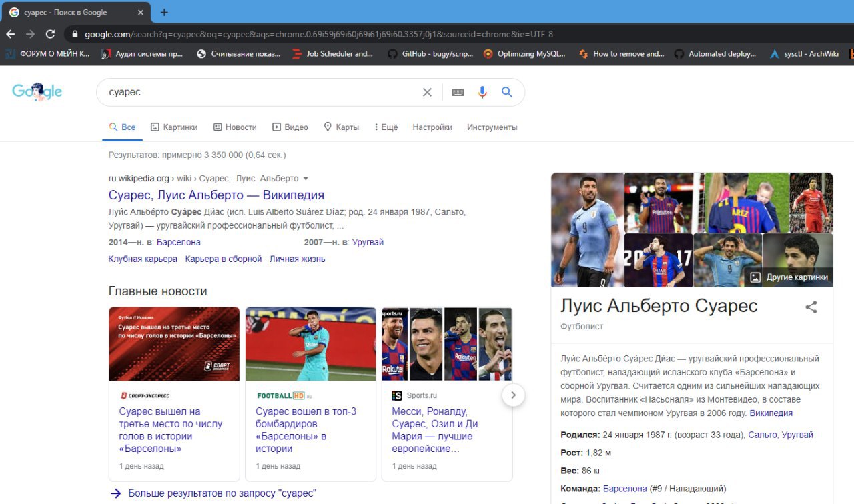Open bookmark Считывание показ...
This screenshot has height=504, width=854.
click(x=239, y=54)
